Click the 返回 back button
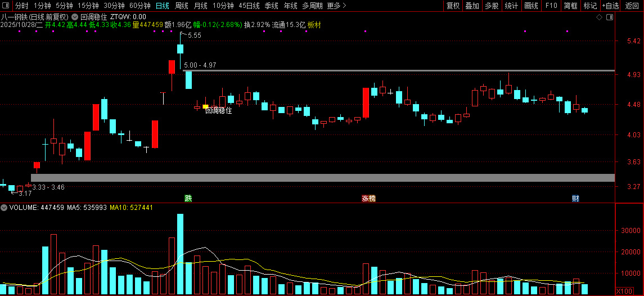The image size is (644, 296). coord(632,6)
